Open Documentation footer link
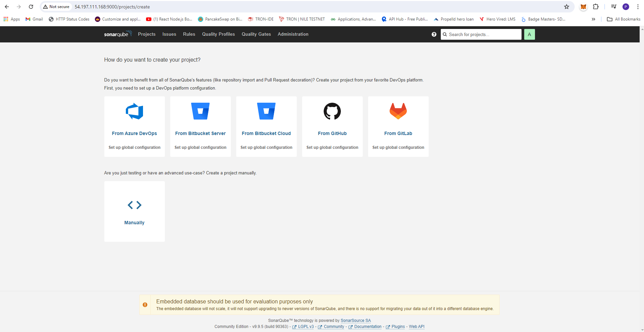Viewport: 644px width, 332px height. click(x=368, y=327)
